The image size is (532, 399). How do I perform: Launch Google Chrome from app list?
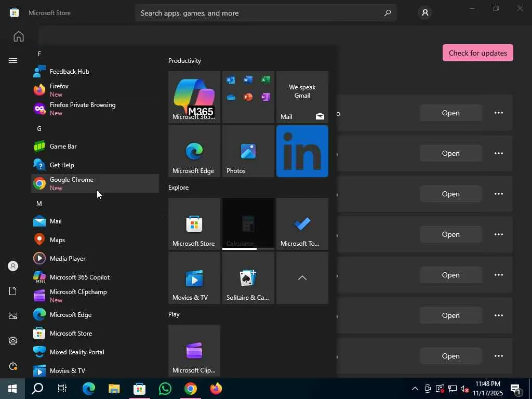click(95, 183)
